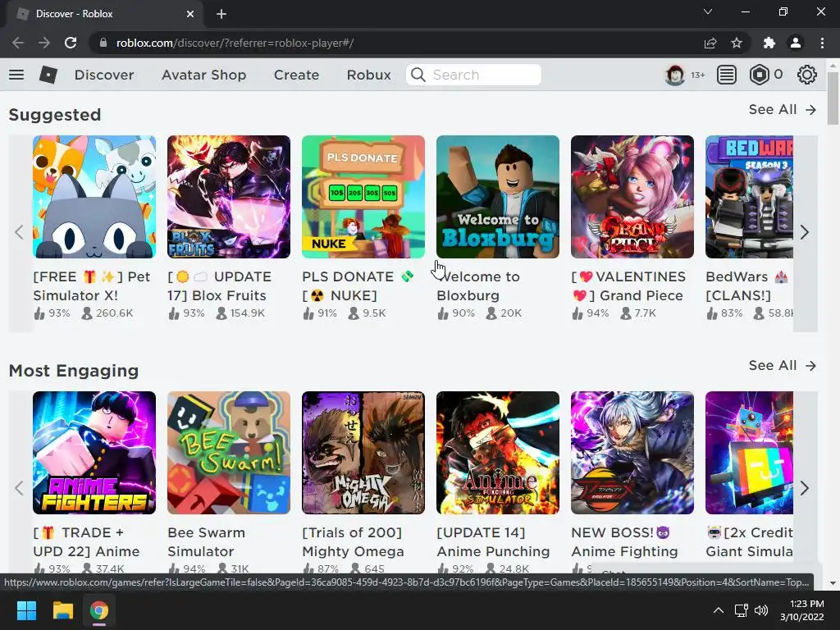This screenshot has width=840, height=630.
Task: Open the Mighty Omega thumbnail
Action: 363,453
